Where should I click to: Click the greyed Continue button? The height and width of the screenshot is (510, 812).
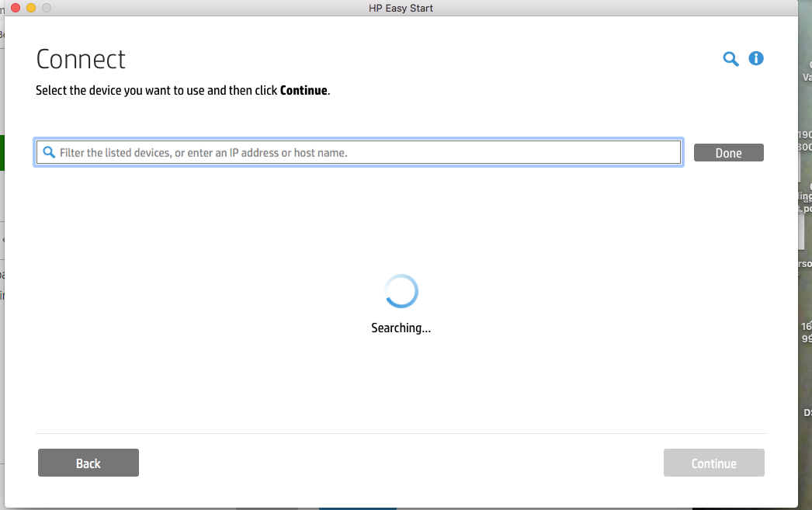(713, 463)
